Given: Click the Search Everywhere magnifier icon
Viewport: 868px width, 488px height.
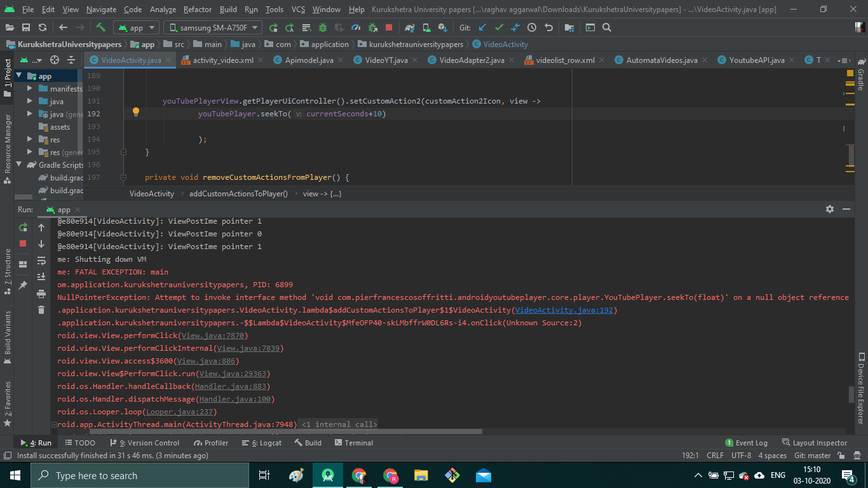Looking at the screenshot, I should 607,27.
